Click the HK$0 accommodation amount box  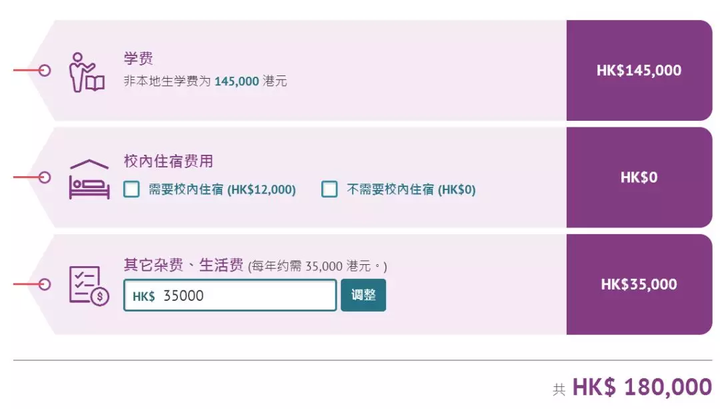pos(639,177)
